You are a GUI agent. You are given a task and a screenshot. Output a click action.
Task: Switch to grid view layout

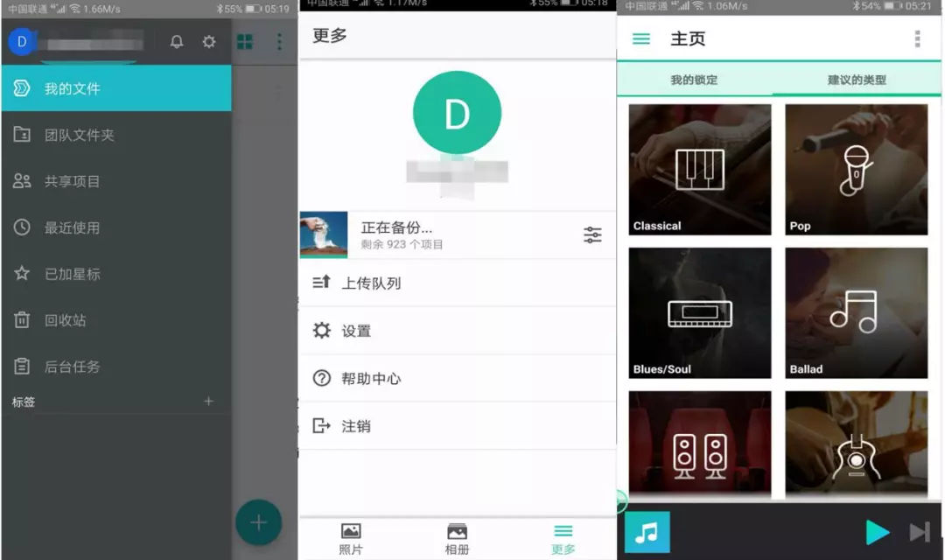[x=245, y=41]
